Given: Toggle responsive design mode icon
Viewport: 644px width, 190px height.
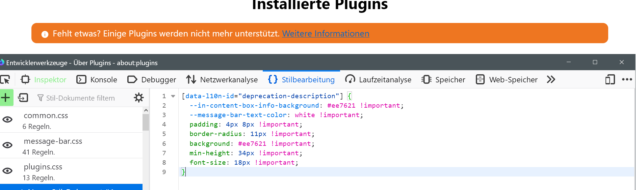Looking at the screenshot, I should (x=610, y=80).
